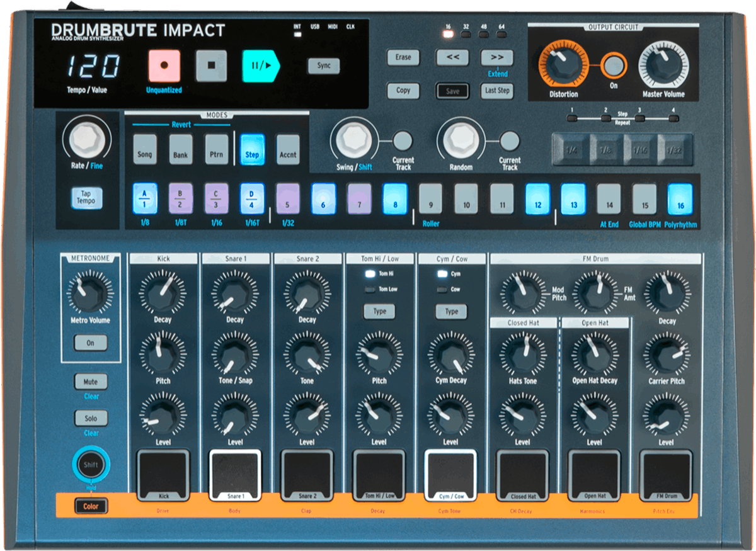Trigger the Tom Hi / Low pad
The height and width of the screenshot is (551, 756).
coord(379,475)
